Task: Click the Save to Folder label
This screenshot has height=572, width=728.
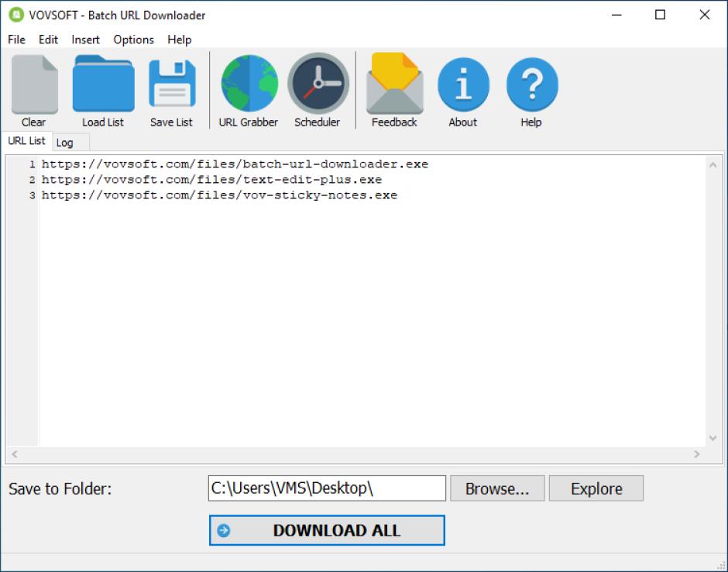Action: [60, 488]
